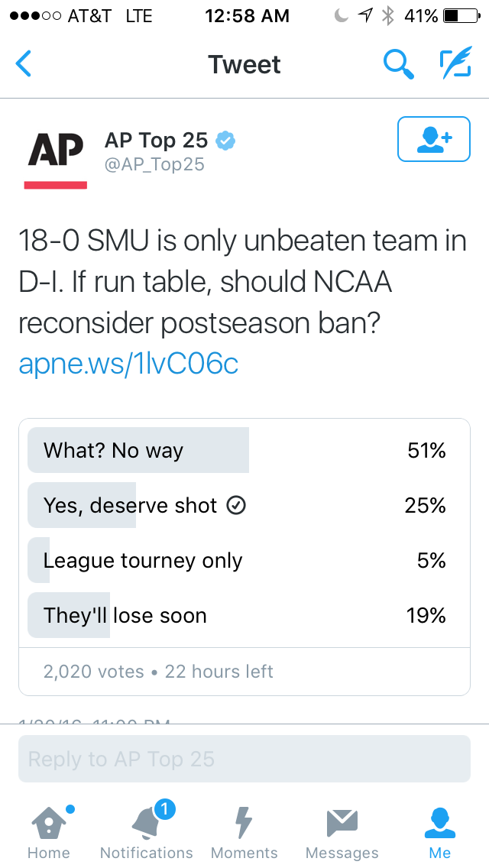Select "They'll lose soon" poll option

[x=244, y=615]
